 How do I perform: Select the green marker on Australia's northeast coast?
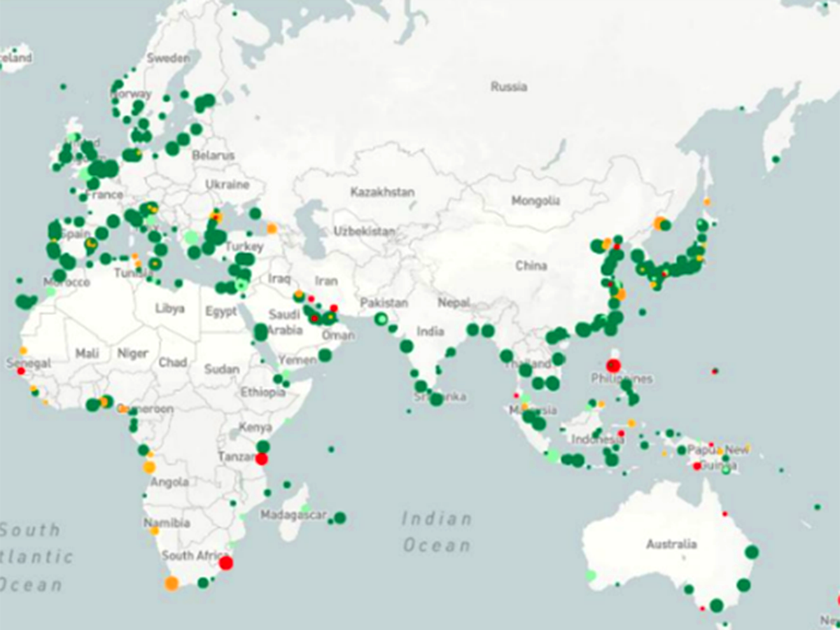752,552
